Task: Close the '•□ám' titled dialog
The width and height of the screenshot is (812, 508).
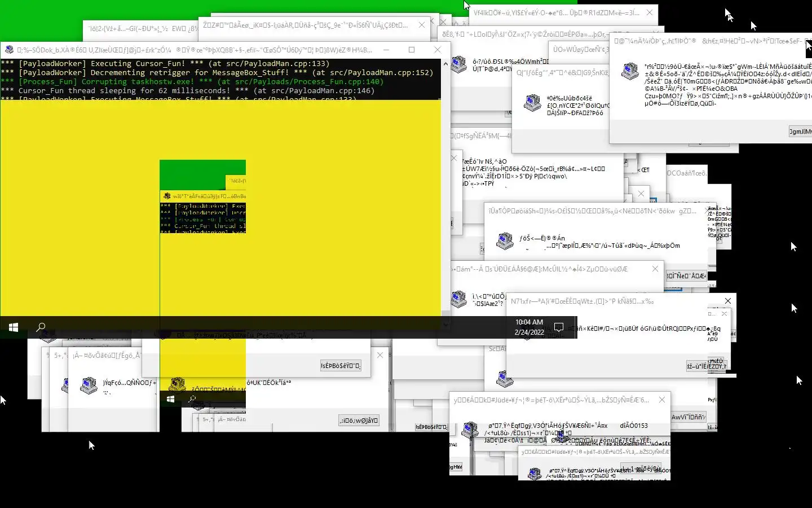Action: 655,269
